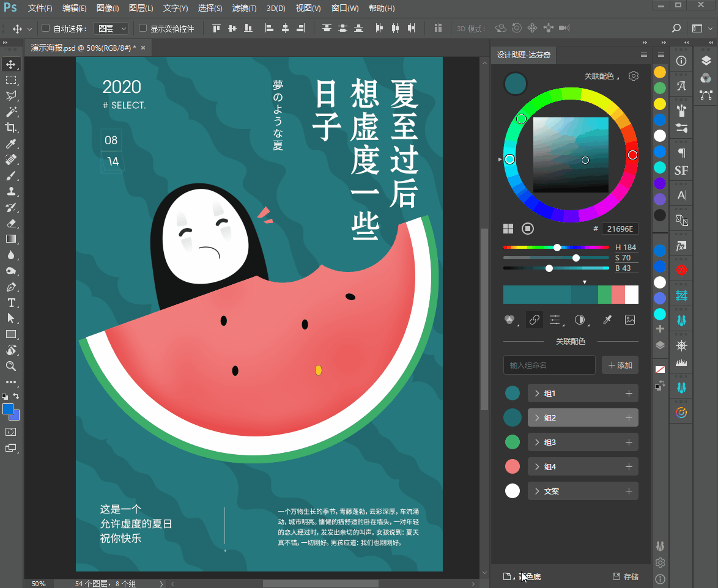The height and width of the screenshot is (588, 718).
Task: Select the Horizontal Type tool
Action: pyautogui.click(x=11, y=303)
